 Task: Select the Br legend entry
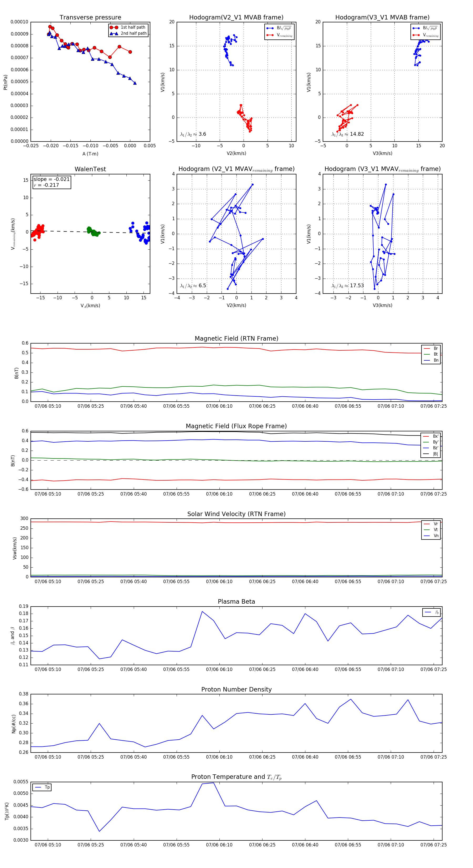[431, 349]
